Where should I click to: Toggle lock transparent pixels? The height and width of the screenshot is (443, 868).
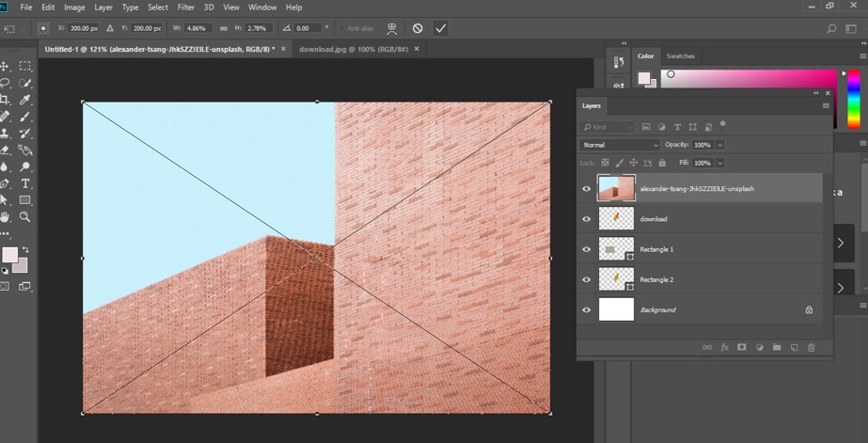[x=605, y=163]
